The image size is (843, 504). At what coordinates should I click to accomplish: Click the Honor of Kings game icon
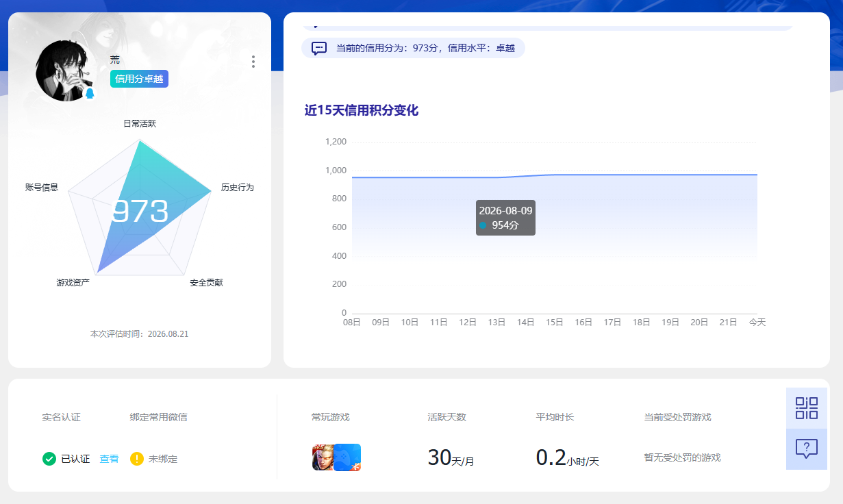[x=324, y=457]
